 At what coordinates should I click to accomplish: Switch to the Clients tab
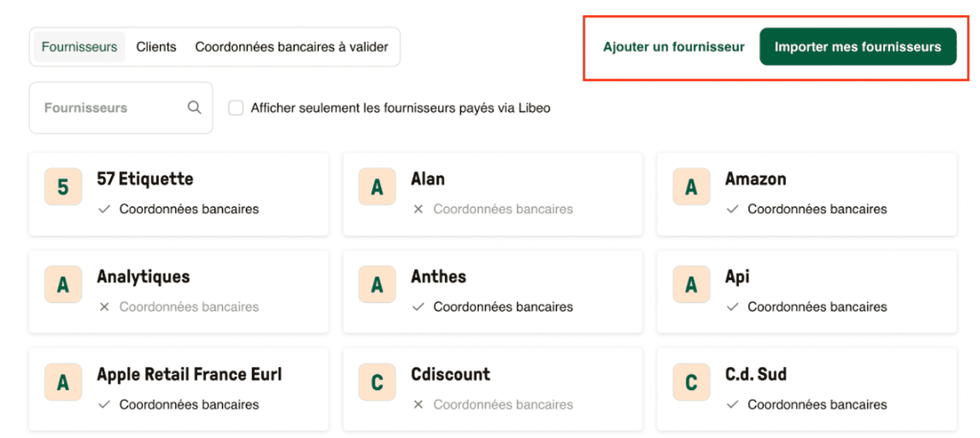click(156, 46)
